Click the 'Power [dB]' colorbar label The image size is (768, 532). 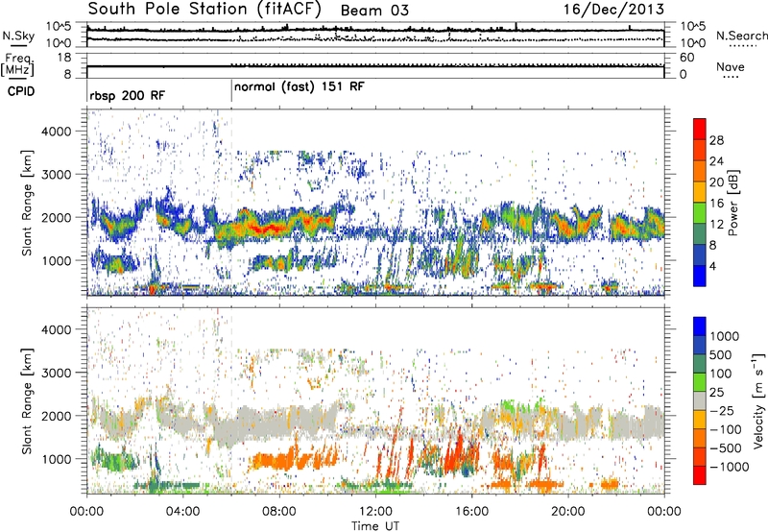pos(732,203)
